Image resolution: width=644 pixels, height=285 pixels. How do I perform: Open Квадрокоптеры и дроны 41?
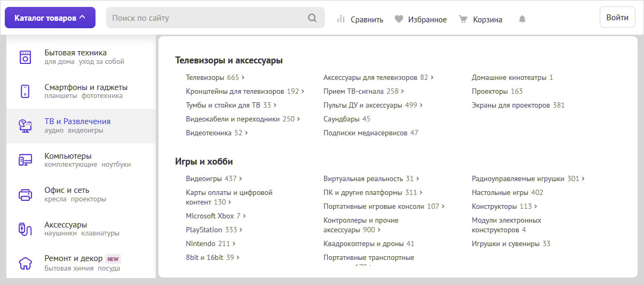click(x=369, y=243)
